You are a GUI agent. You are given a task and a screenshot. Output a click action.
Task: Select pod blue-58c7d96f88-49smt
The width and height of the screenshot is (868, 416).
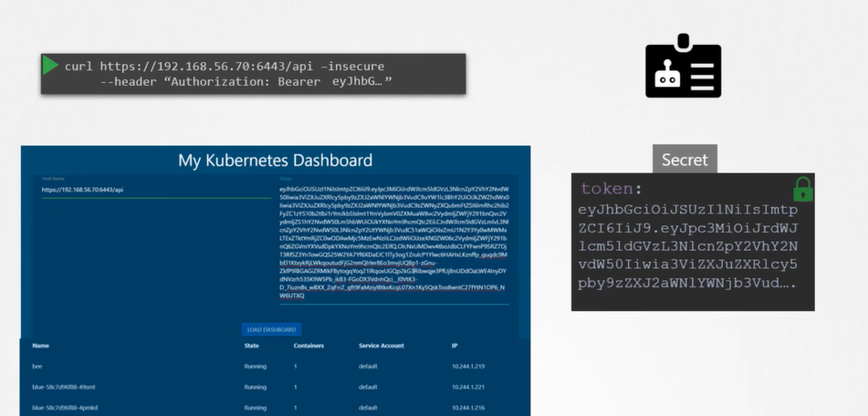tap(64, 387)
